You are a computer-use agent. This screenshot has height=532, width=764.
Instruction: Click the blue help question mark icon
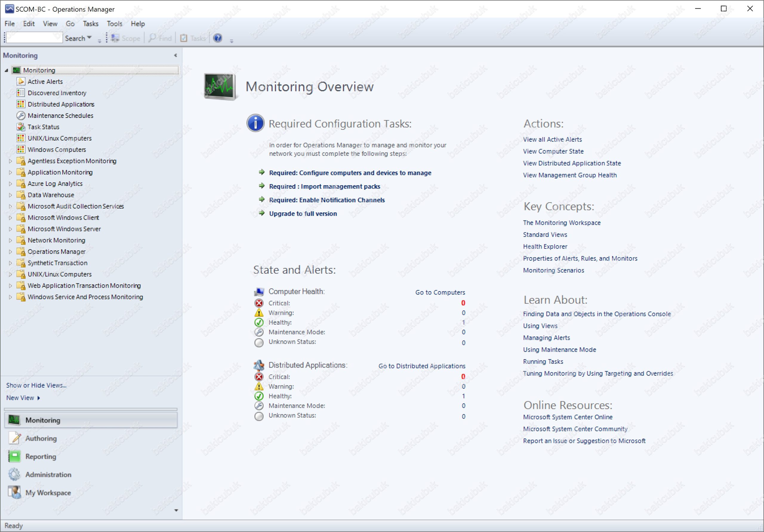(x=218, y=38)
